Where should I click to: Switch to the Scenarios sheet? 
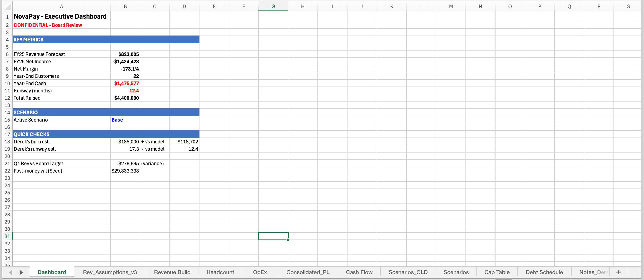456,272
